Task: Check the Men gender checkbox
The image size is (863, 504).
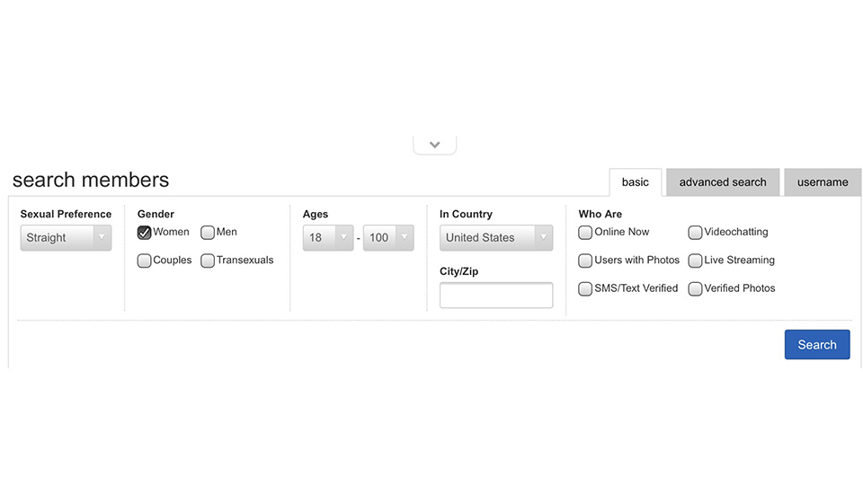Action: [x=208, y=233]
